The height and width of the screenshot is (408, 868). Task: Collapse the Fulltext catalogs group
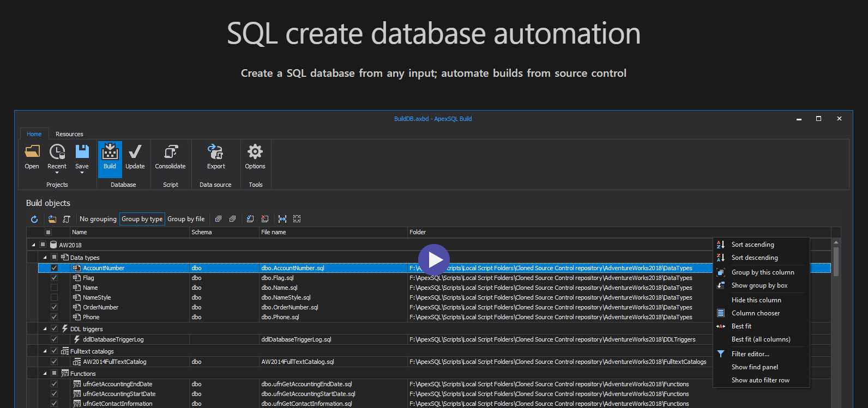(x=45, y=351)
